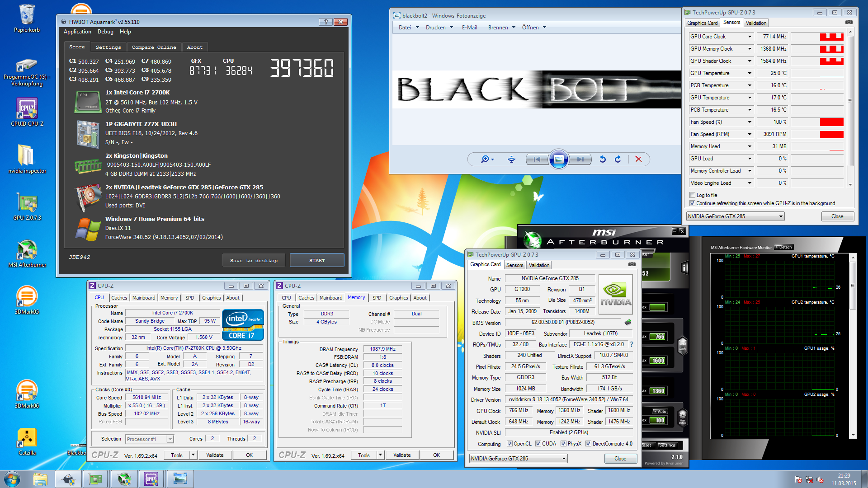The image size is (868, 488).
Task: Click the Bus Interface question mark in GPU-Z
Action: 632,344
